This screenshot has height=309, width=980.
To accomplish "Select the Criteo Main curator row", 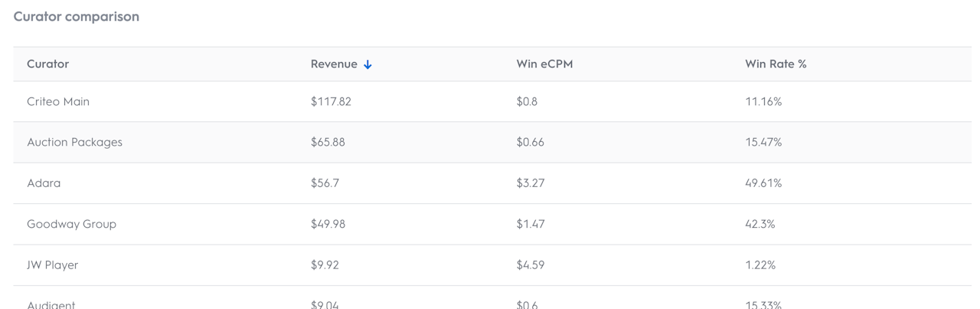I will click(58, 101).
